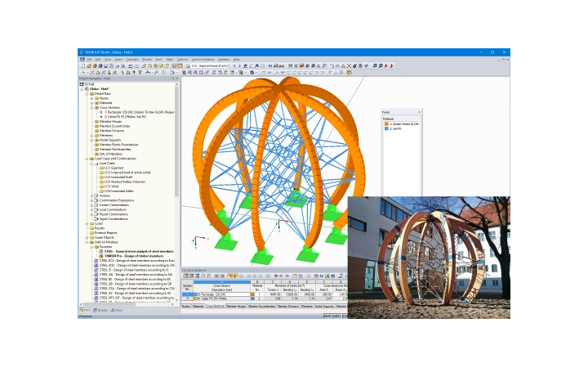Select LC1 load case in tree
Screen dimensions: 588x368
[x=114, y=168]
